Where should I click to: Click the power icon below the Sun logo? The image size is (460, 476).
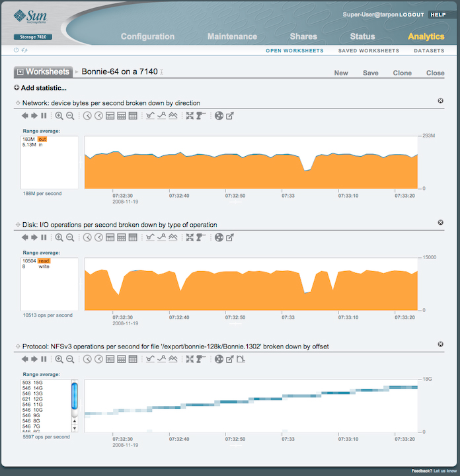coord(17,50)
